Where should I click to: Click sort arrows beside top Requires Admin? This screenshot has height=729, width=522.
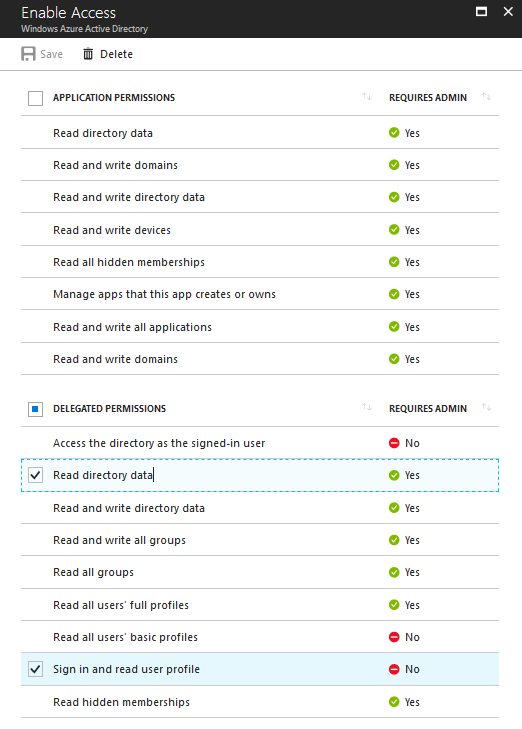[486, 97]
